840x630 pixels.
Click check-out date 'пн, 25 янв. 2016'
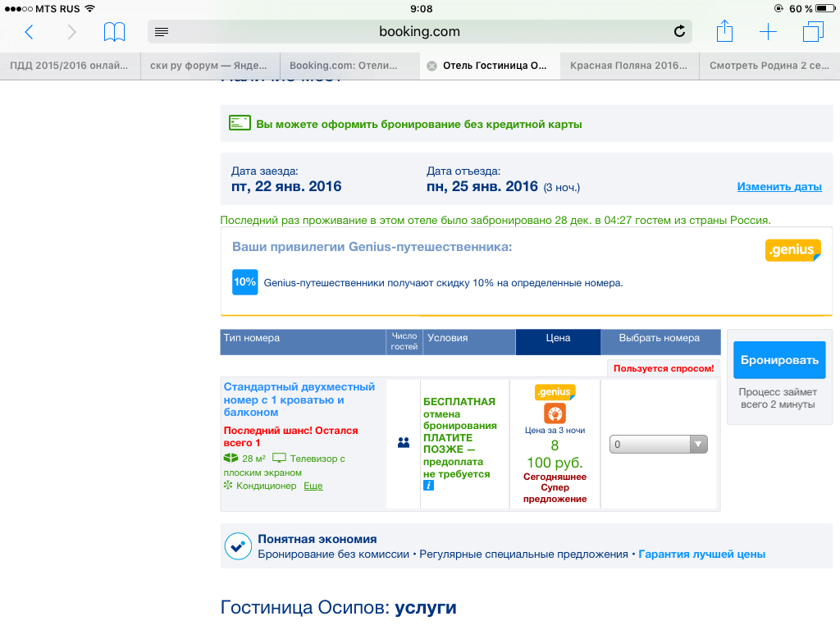click(x=482, y=186)
